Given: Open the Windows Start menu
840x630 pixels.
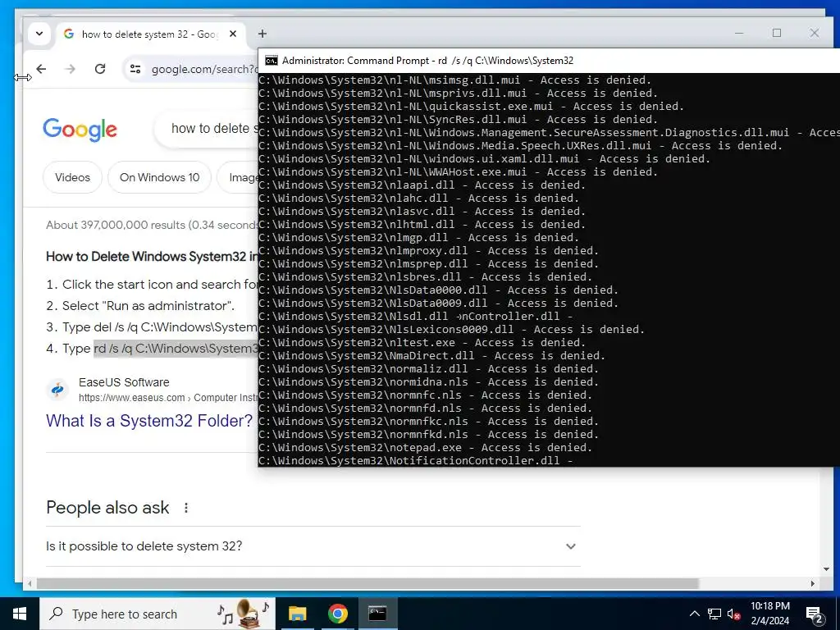Looking at the screenshot, I should click(20, 614).
